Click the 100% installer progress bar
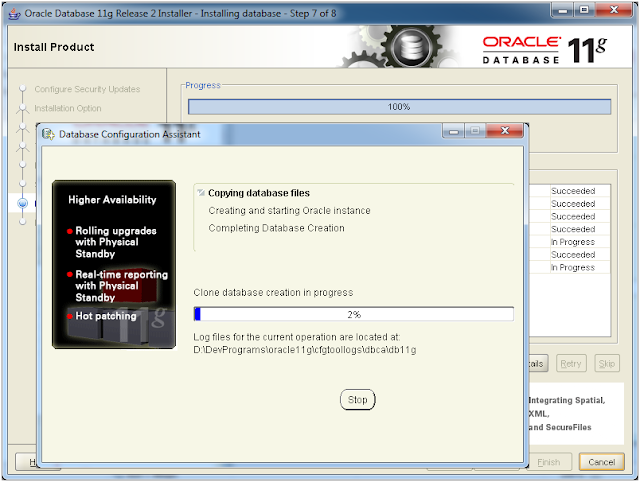This screenshot has width=640, height=482. coord(399,107)
